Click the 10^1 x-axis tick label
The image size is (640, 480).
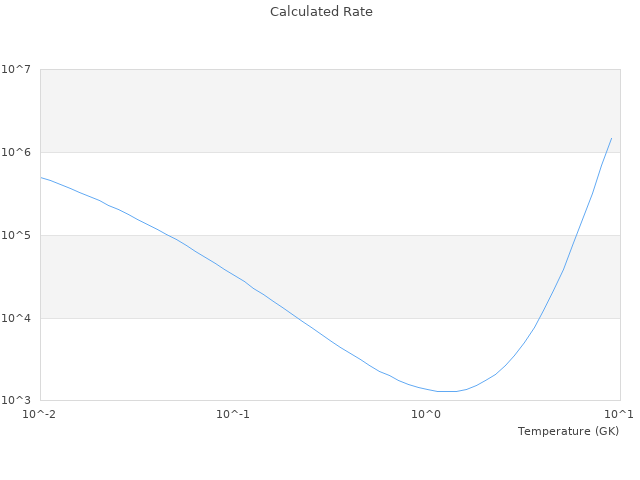[x=620, y=414]
